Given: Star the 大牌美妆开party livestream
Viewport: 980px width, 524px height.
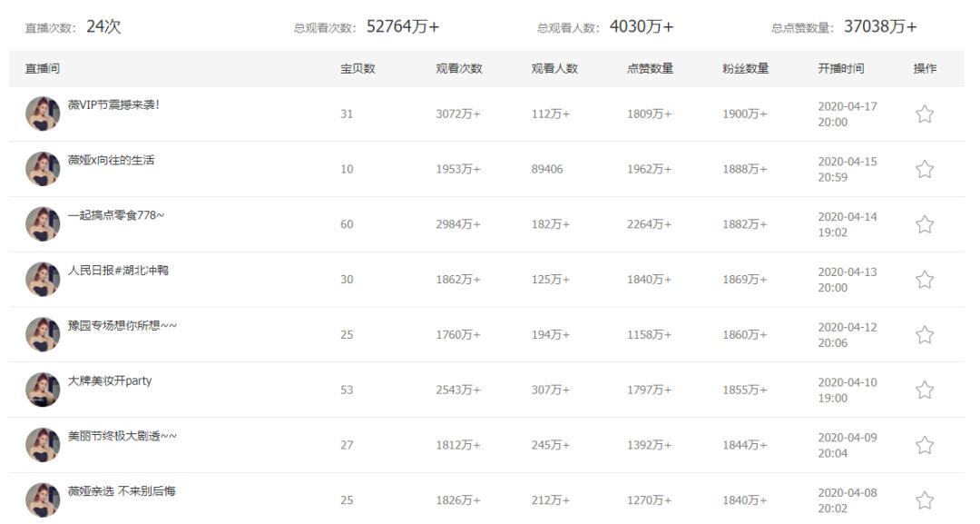Looking at the screenshot, I should [x=925, y=390].
